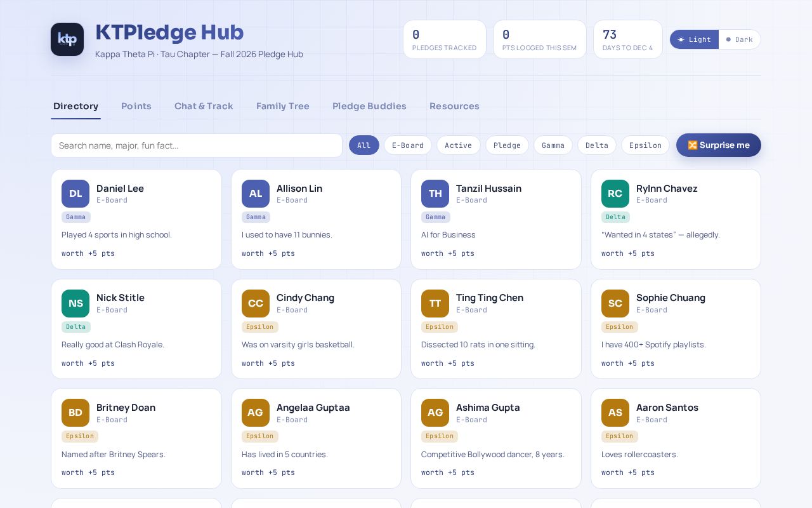
Task: Go to the Family Tree tab
Action: pyautogui.click(x=283, y=106)
